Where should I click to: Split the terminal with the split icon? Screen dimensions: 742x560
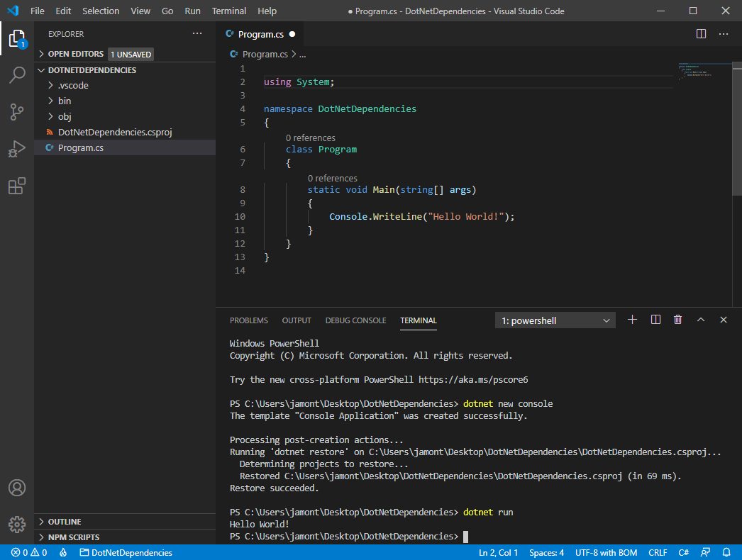coord(655,319)
